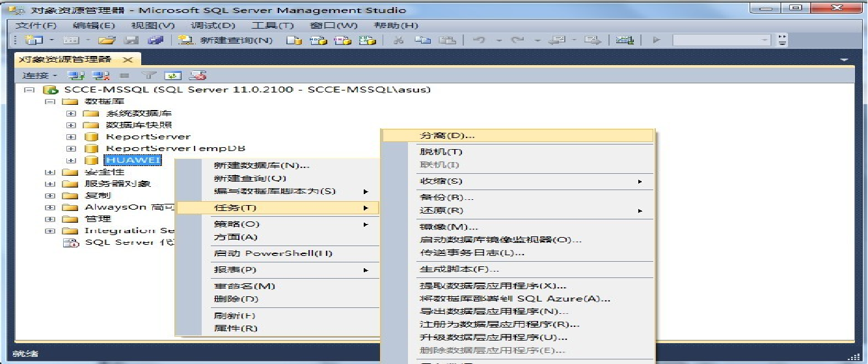
Task: Open the 工具(T) menu
Action: tap(273, 25)
